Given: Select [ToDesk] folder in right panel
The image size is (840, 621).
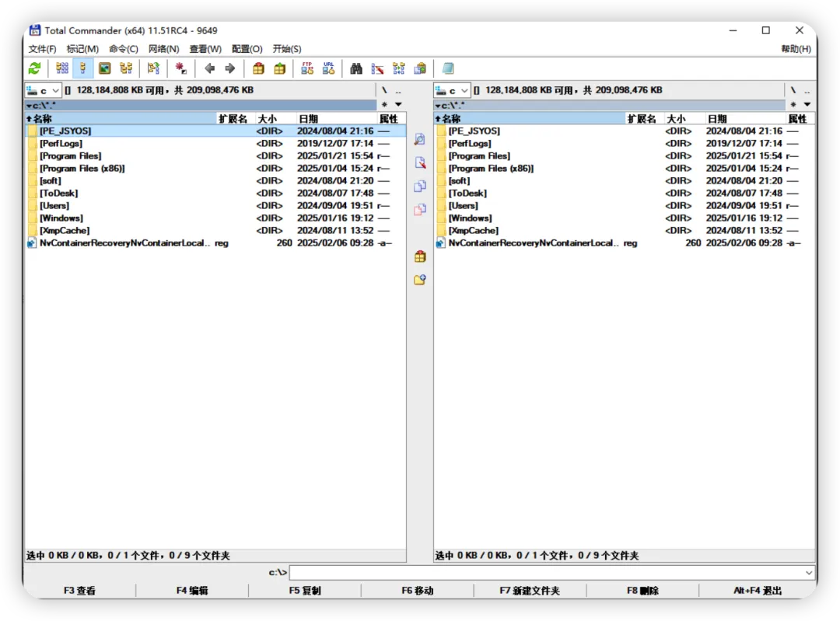Looking at the screenshot, I should click(624, 194).
